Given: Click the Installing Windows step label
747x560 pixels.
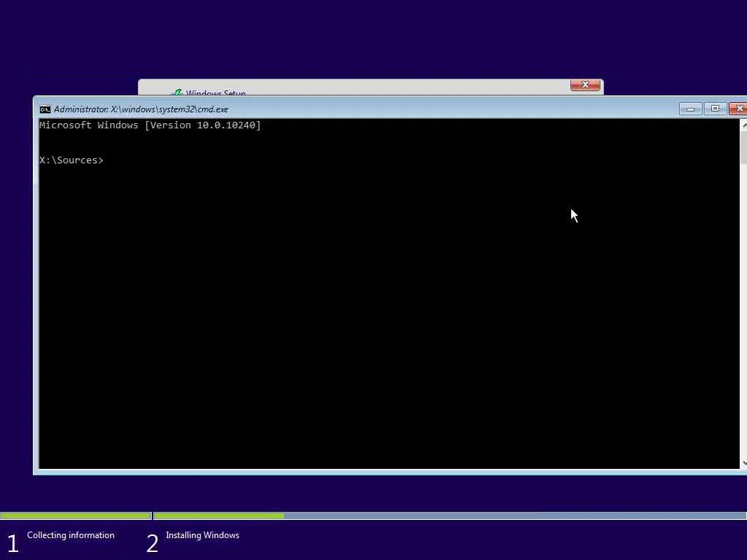Looking at the screenshot, I should (x=203, y=535).
